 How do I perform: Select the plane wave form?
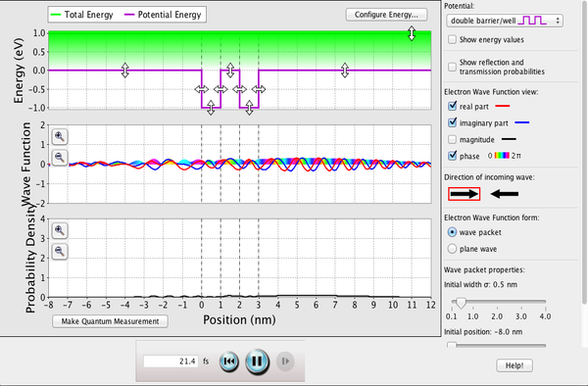pyautogui.click(x=452, y=249)
